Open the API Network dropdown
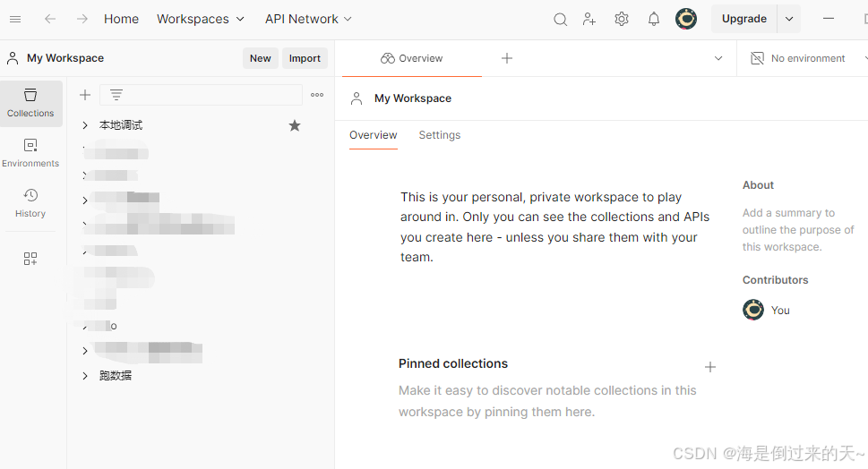The width and height of the screenshot is (868, 469). pyautogui.click(x=308, y=20)
